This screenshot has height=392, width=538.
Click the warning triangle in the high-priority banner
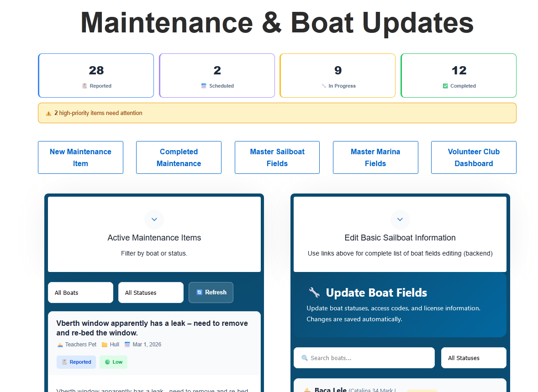[48, 113]
